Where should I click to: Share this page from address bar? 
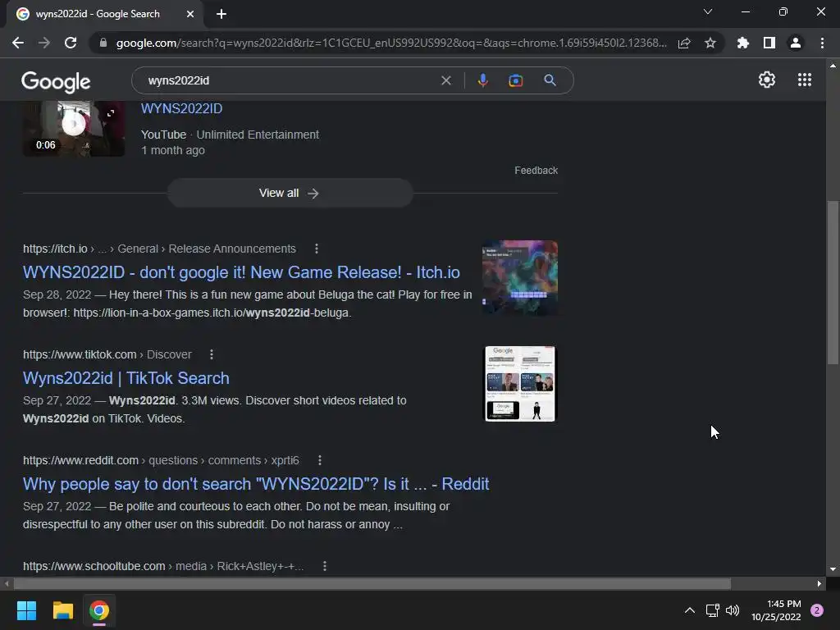pyautogui.click(x=684, y=43)
